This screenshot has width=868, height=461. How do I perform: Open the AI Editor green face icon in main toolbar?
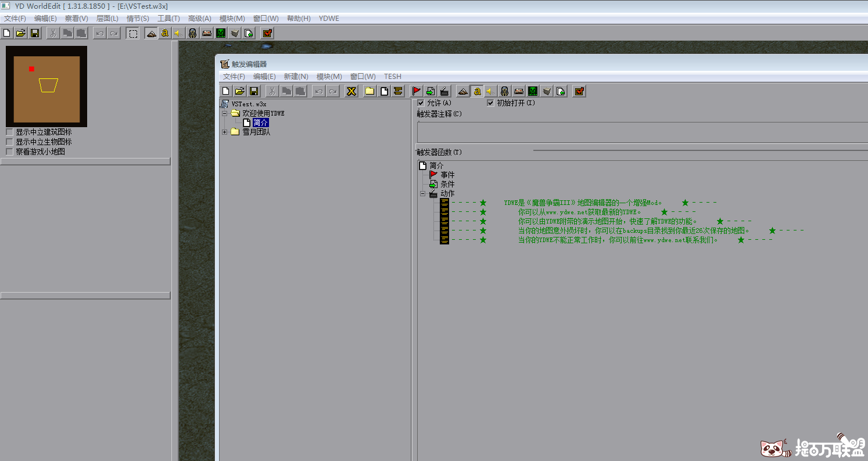coord(221,33)
